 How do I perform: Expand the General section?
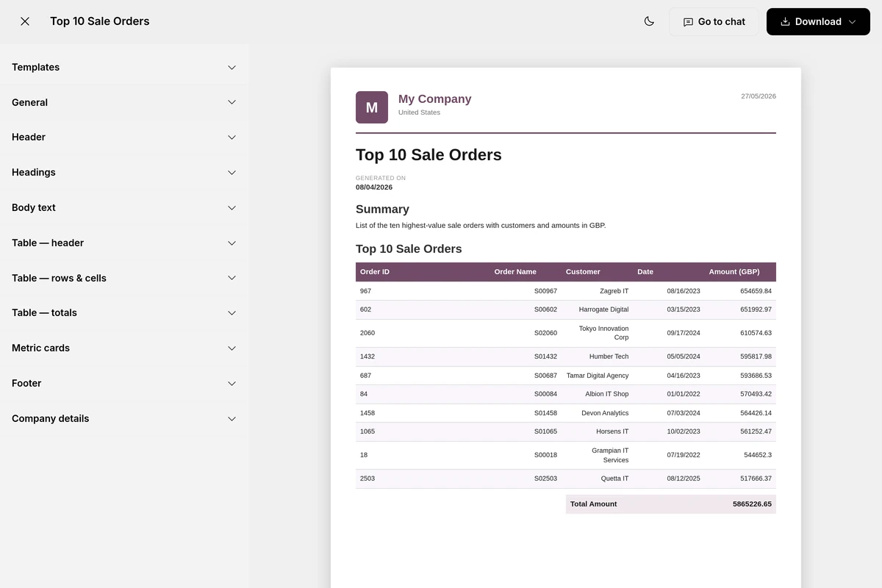pos(124,102)
